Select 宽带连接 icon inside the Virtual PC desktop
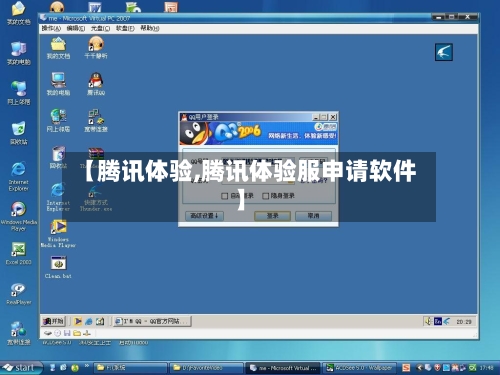Screen dimensions: 500x375 pos(96,117)
